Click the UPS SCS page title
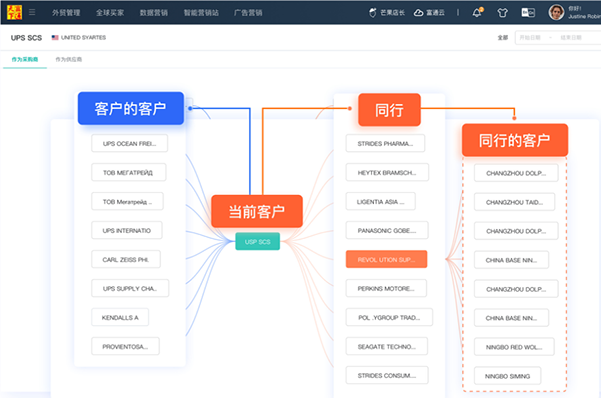The width and height of the screenshot is (601, 398). 26,38
